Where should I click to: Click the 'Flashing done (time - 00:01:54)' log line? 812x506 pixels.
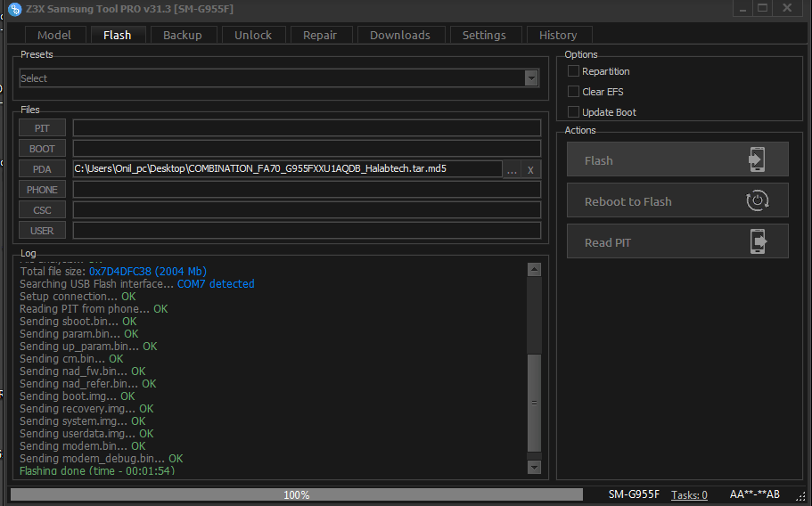click(x=97, y=471)
